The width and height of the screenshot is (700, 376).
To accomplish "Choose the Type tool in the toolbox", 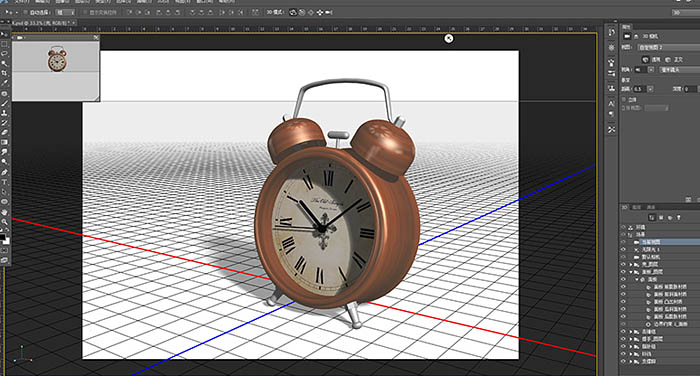I will click(4, 182).
